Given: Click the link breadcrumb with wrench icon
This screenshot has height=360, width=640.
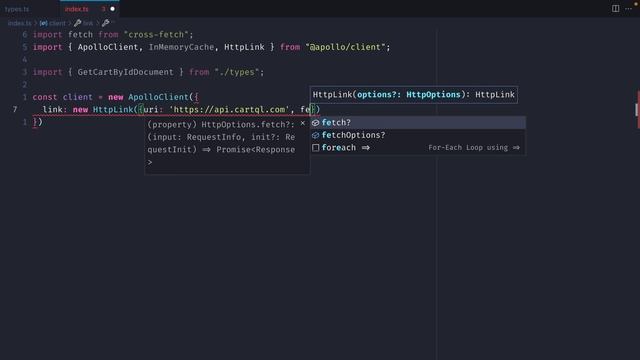Looking at the screenshot, I should coord(84,23).
